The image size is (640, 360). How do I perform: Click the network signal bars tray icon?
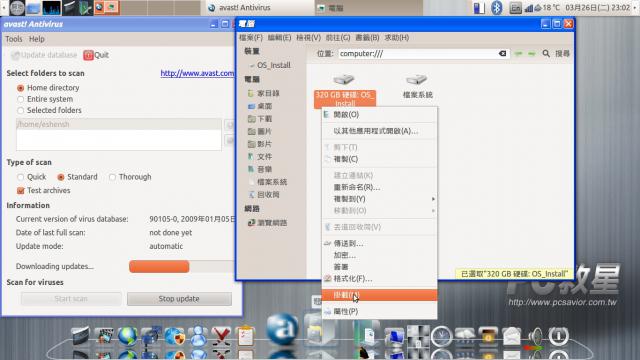[x=529, y=8]
